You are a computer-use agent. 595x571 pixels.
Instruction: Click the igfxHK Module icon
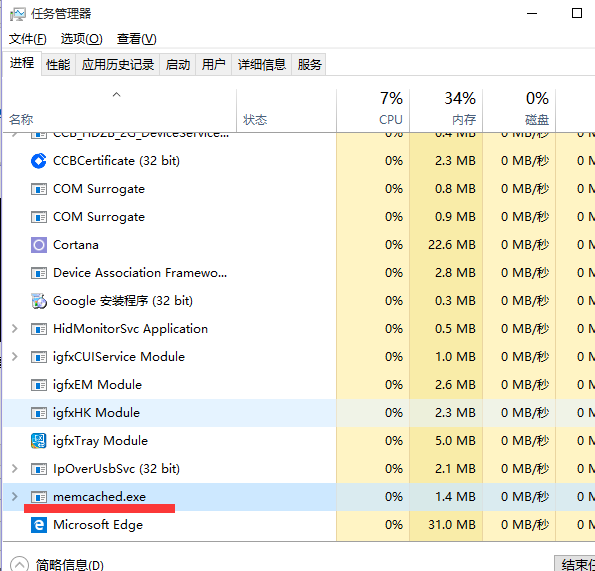click(x=39, y=413)
